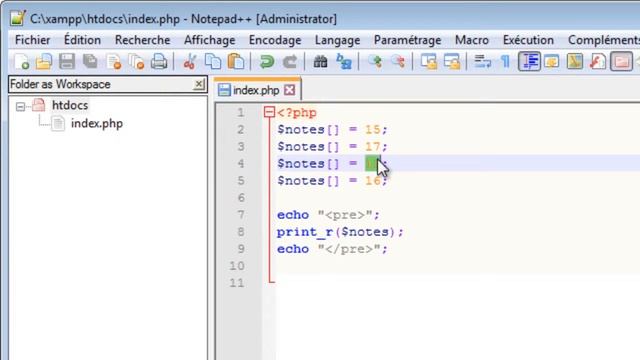Image resolution: width=640 pixels, height=360 pixels.
Task: Click the highlighted selection on line 4
Action: (372, 164)
